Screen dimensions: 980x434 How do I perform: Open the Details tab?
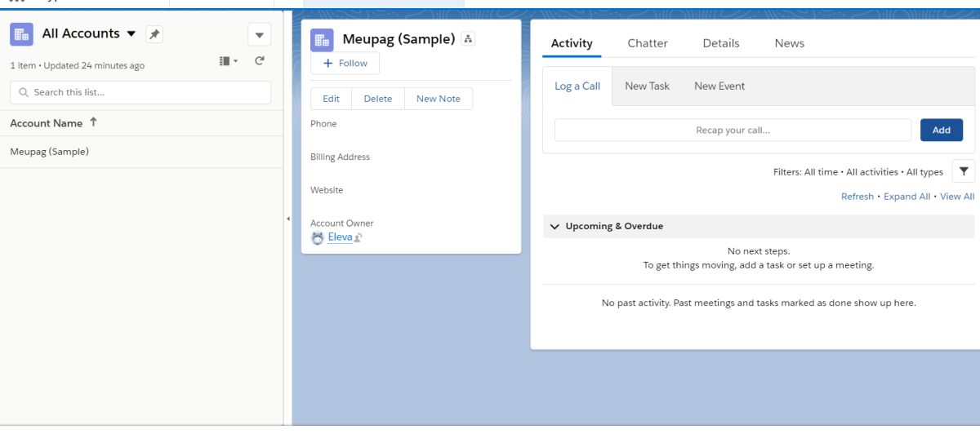coord(721,43)
